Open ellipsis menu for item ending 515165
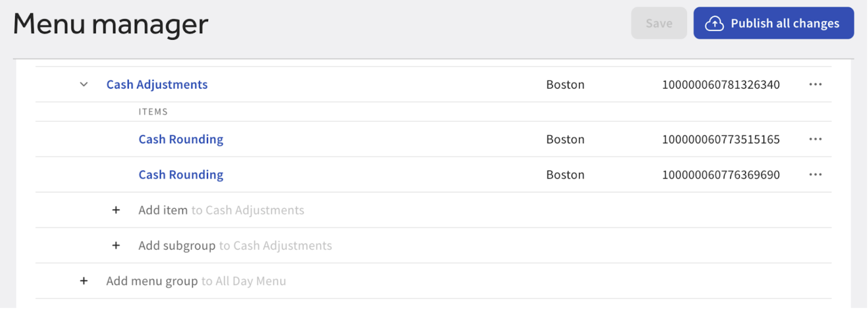Screen dimensions: 868x309 click(x=815, y=139)
